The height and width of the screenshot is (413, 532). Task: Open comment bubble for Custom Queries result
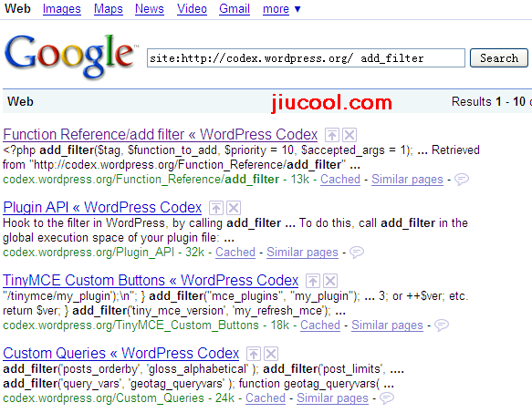pos(386,398)
